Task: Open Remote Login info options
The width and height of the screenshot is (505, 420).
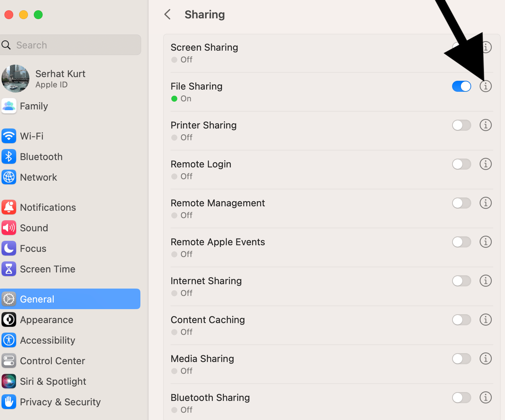Action: click(x=486, y=164)
